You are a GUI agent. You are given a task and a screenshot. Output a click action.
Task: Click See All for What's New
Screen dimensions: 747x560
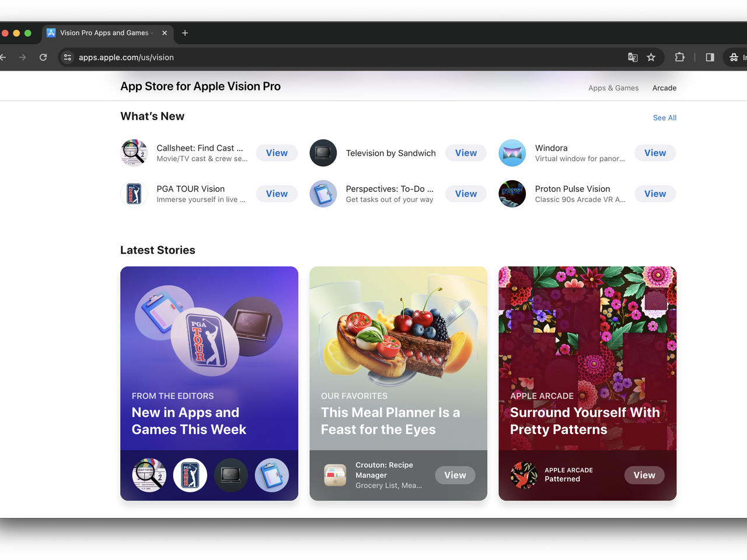pyautogui.click(x=665, y=118)
